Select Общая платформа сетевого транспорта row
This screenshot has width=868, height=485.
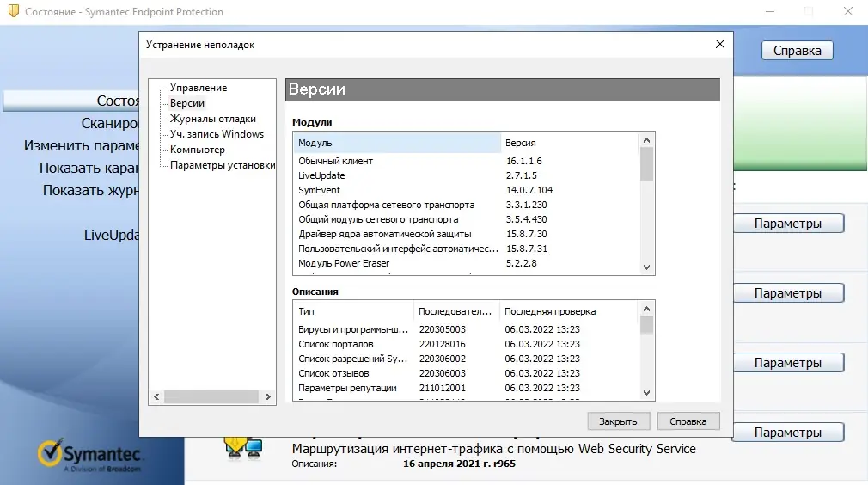466,205
